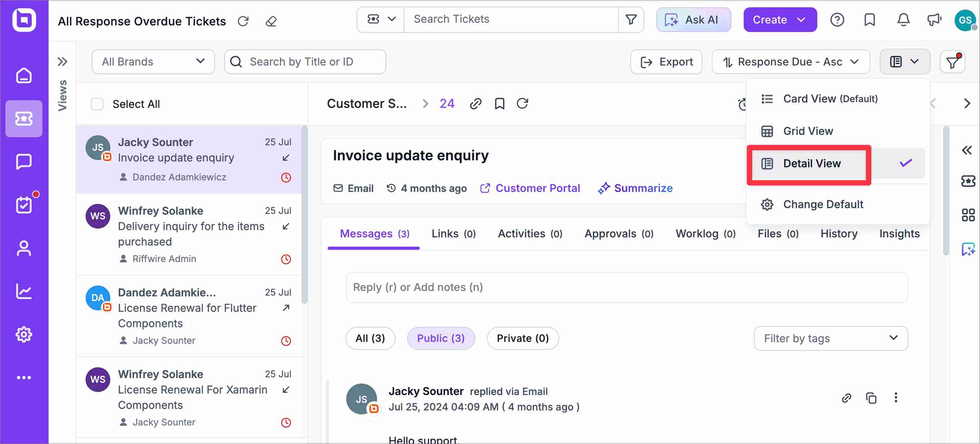Open apps grid icon in right rail
This screenshot has height=444, width=980.
(x=968, y=215)
